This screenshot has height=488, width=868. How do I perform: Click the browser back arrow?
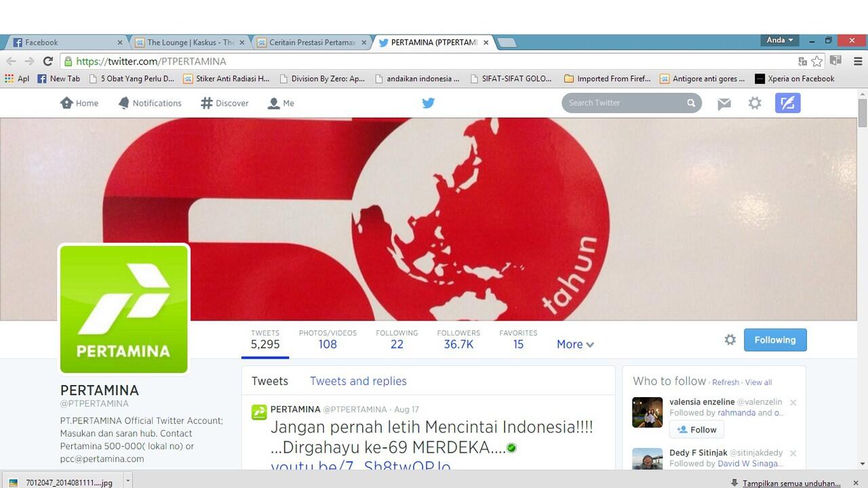[x=11, y=61]
